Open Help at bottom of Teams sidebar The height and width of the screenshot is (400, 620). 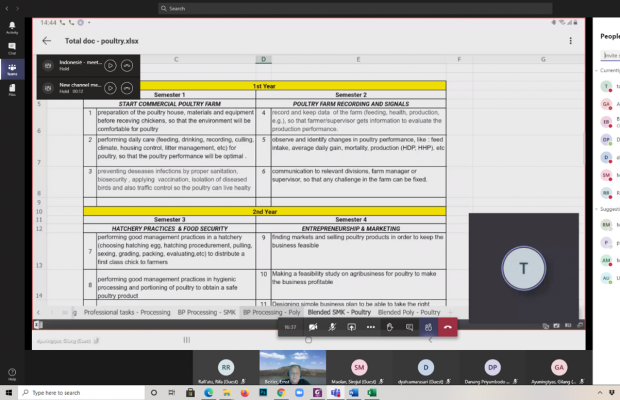pyautogui.click(x=12, y=374)
